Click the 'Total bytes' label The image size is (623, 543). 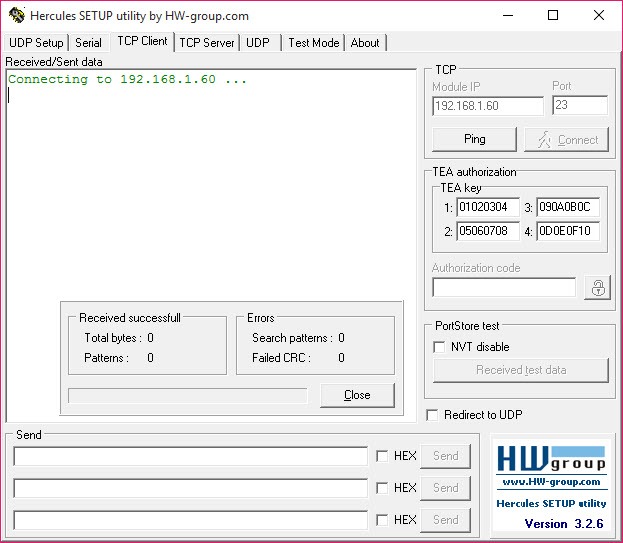[x=113, y=338]
